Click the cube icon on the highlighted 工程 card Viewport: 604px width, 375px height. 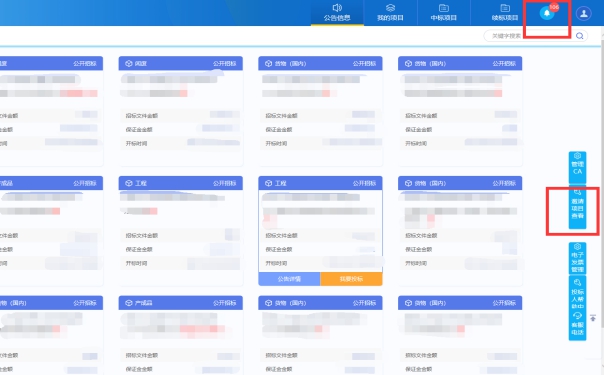[x=268, y=183]
